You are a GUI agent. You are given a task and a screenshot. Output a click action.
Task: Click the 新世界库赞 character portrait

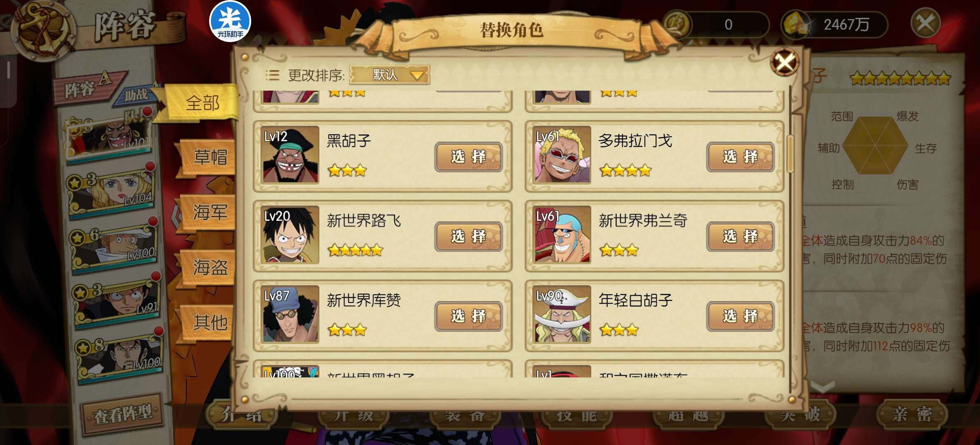[x=290, y=314]
